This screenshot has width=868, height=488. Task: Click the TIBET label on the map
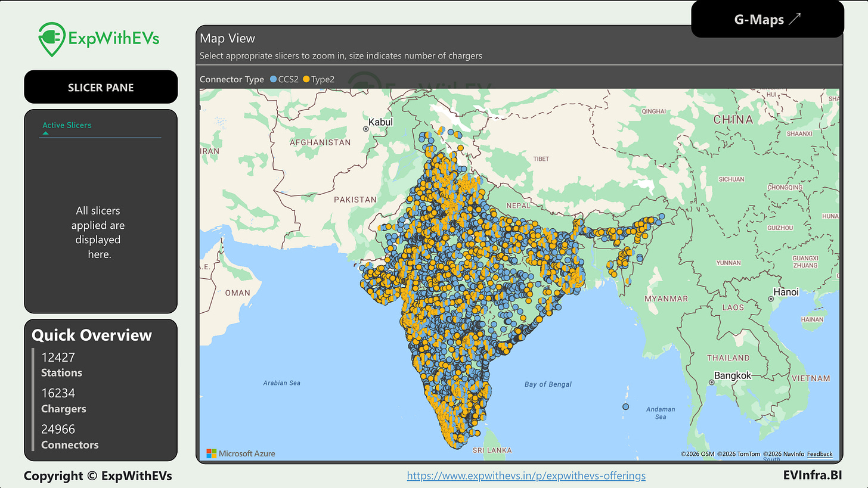[x=541, y=158]
